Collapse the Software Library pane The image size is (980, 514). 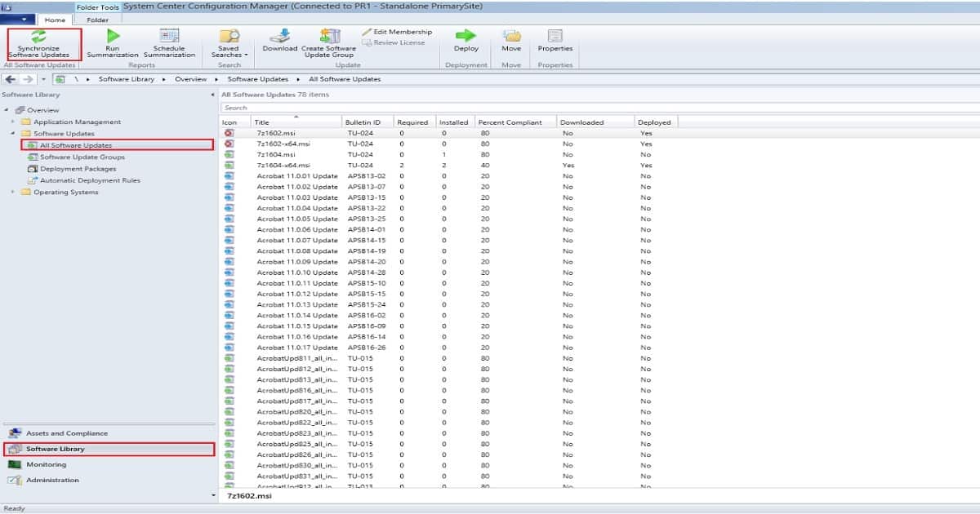pos(212,95)
